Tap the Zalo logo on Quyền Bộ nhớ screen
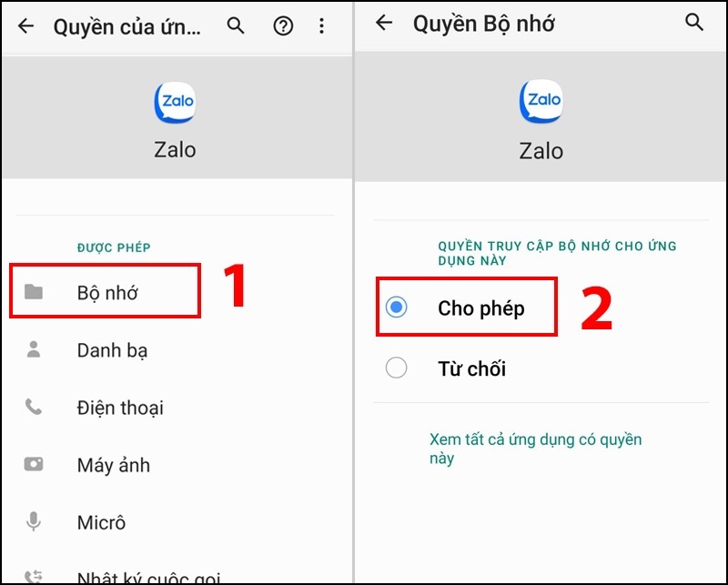This screenshot has width=728, height=585. [541, 101]
